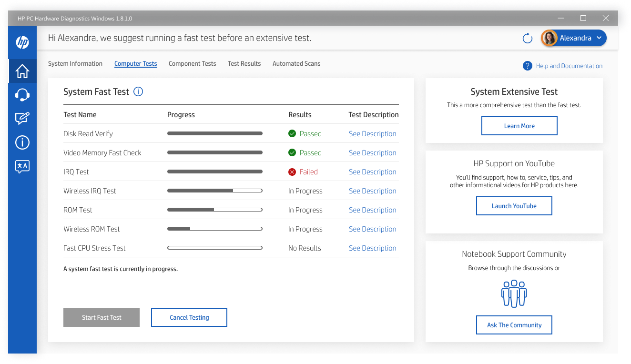Open See Description for ROM Test
631x364 pixels.
coord(373,210)
